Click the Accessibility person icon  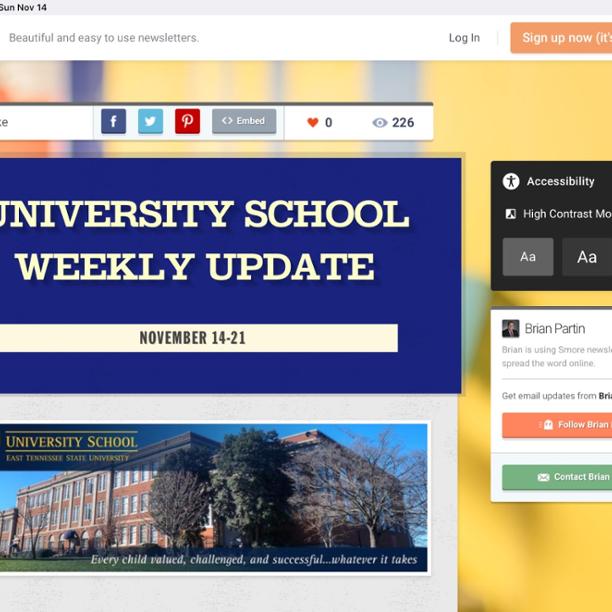(511, 181)
